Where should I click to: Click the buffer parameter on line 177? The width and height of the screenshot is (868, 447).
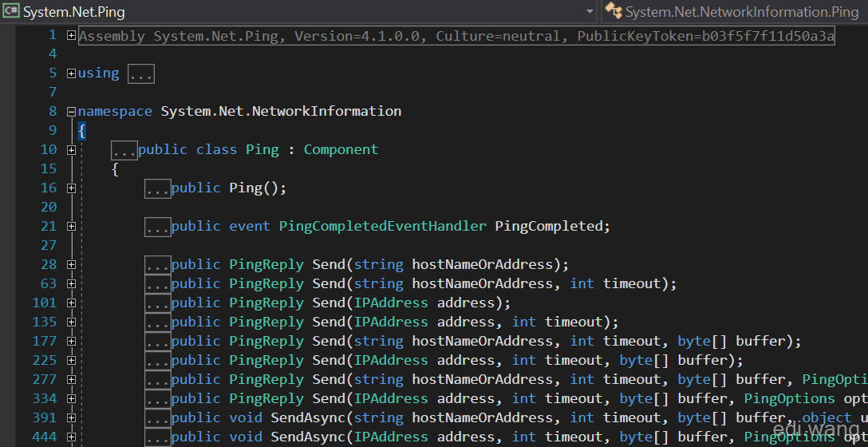point(760,341)
